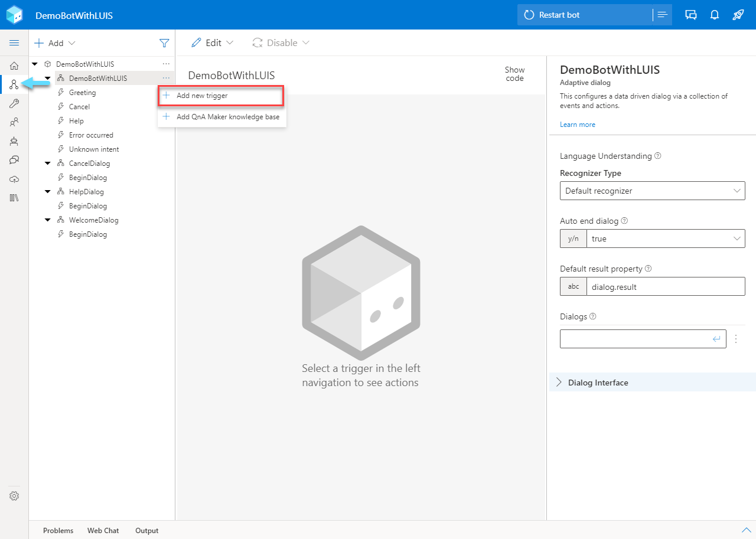Screen dimensions: 756x539
Task: Collapse the DemoBotWithLUIS main dialog node
Action: point(48,78)
